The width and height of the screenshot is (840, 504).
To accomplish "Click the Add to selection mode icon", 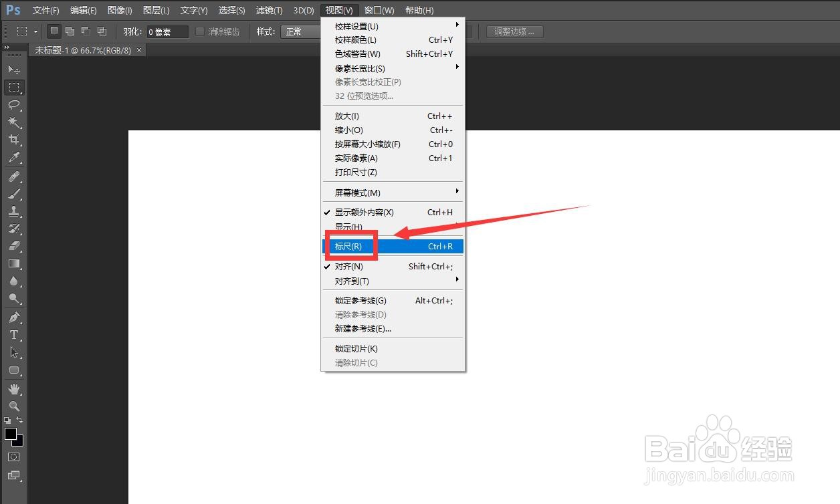I will (x=70, y=31).
